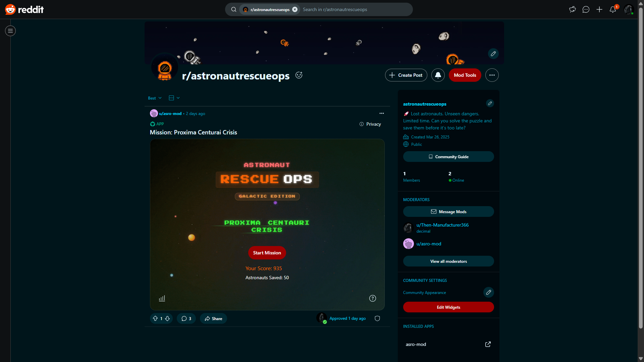Open the game help question mark icon
The image size is (644, 362).
pos(372,298)
